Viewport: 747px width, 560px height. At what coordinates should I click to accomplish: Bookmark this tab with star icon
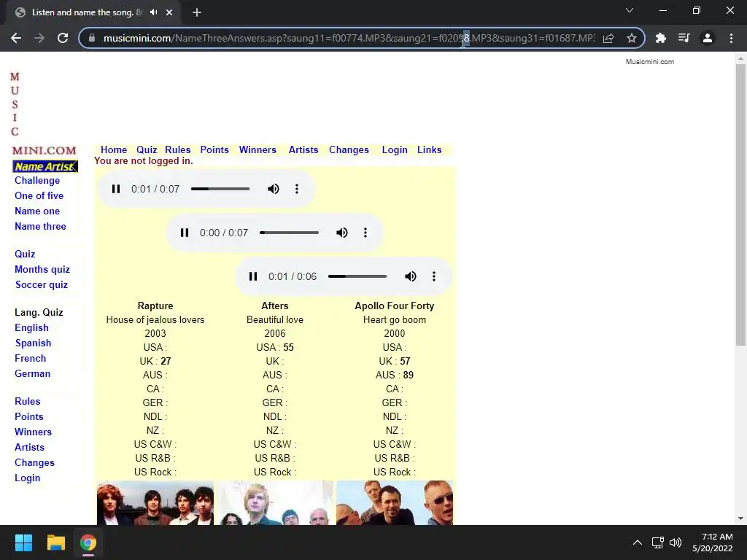pos(632,38)
